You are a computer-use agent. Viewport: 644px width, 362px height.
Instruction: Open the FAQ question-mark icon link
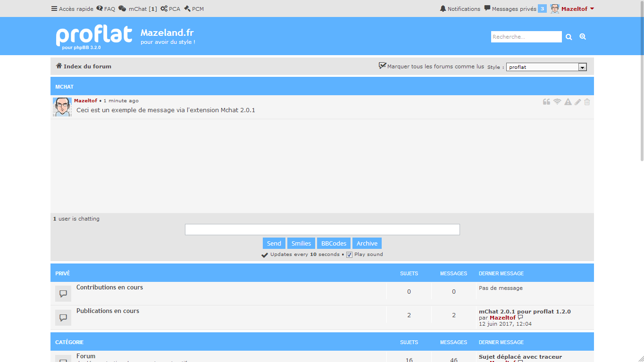pyautogui.click(x=100, y=8)
